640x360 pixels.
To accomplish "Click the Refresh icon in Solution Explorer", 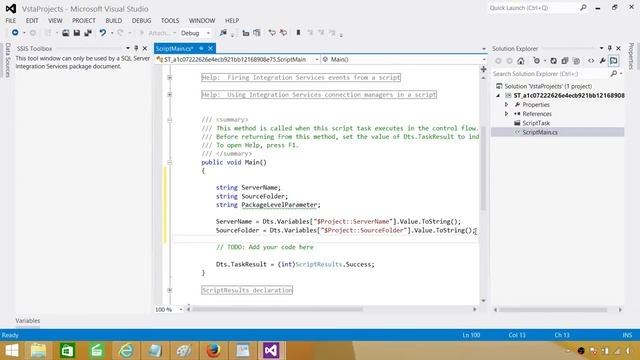I will [x=553, y=61].
